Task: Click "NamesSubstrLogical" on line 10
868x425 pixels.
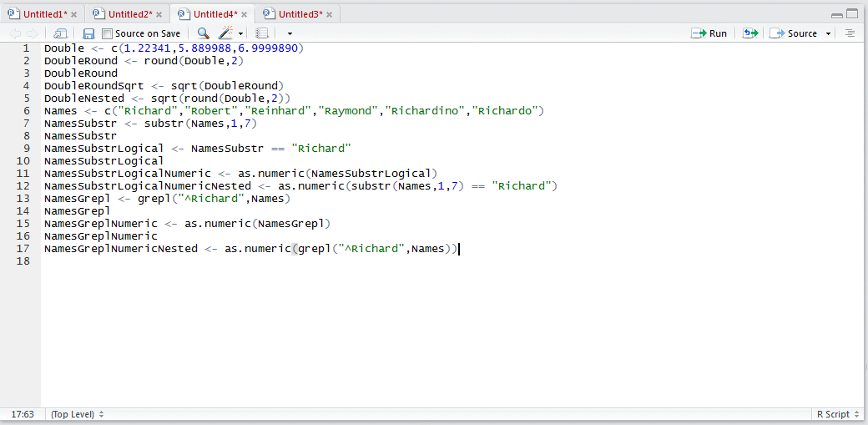Action: pyautogui.click(x=104, y=161)
